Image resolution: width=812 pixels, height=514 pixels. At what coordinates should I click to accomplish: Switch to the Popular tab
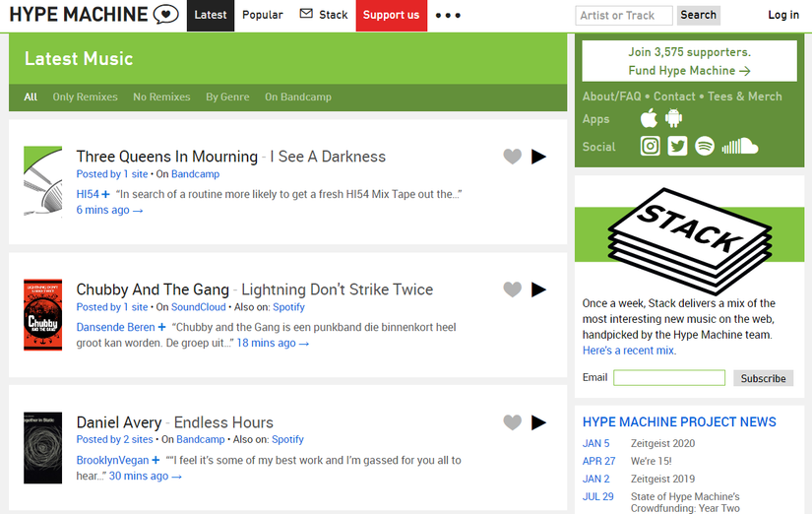point(263,15)
